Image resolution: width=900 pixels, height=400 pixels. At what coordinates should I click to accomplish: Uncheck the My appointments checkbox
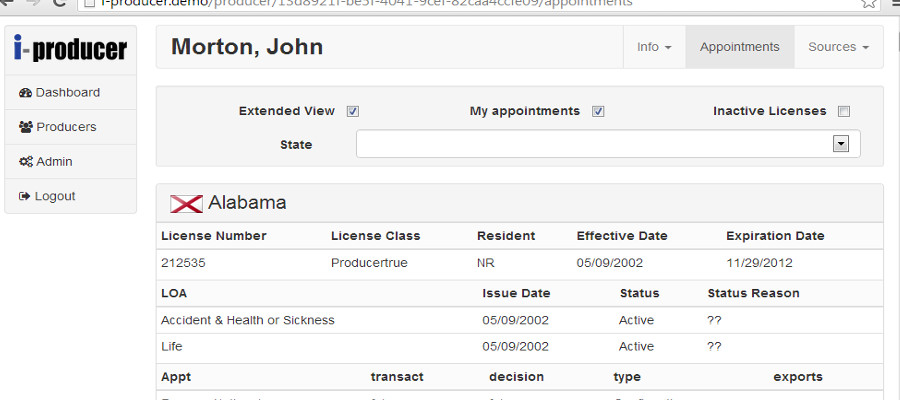click(598, 111)
